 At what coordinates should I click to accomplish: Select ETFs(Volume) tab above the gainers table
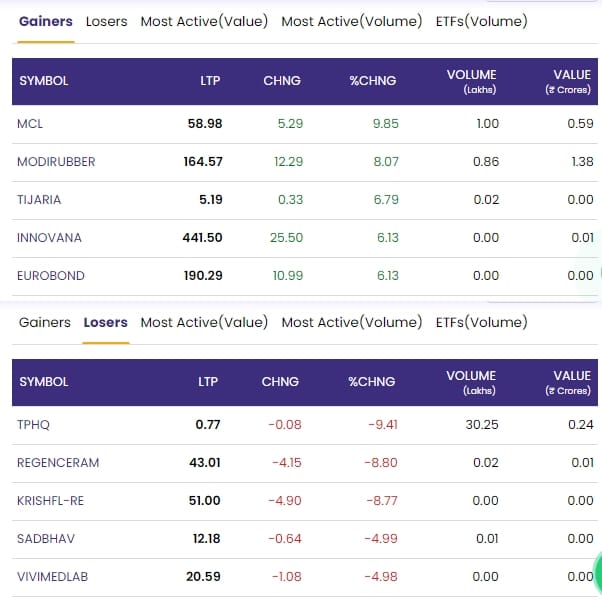481,21
